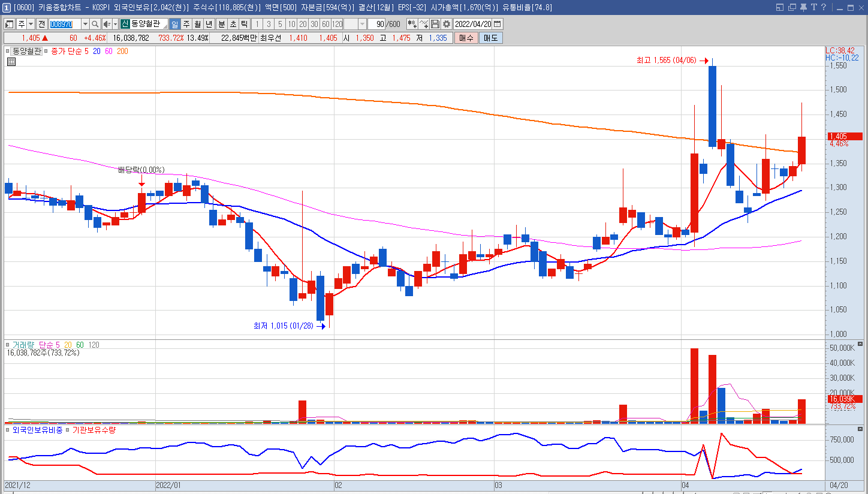Click the 기관보유수량 legend label
Image resolution: width=868 pixels, height=494 pixels.
tap(94, 430)
